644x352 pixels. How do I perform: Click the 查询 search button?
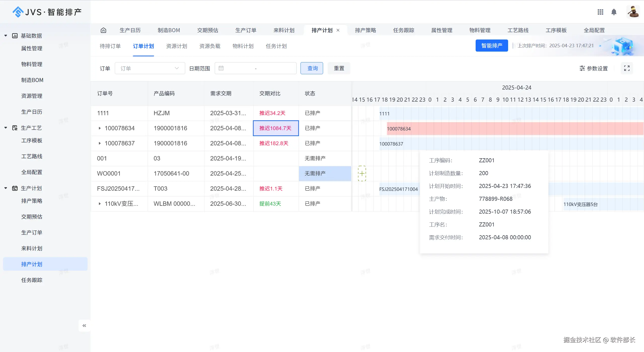[x=312, y=68]
